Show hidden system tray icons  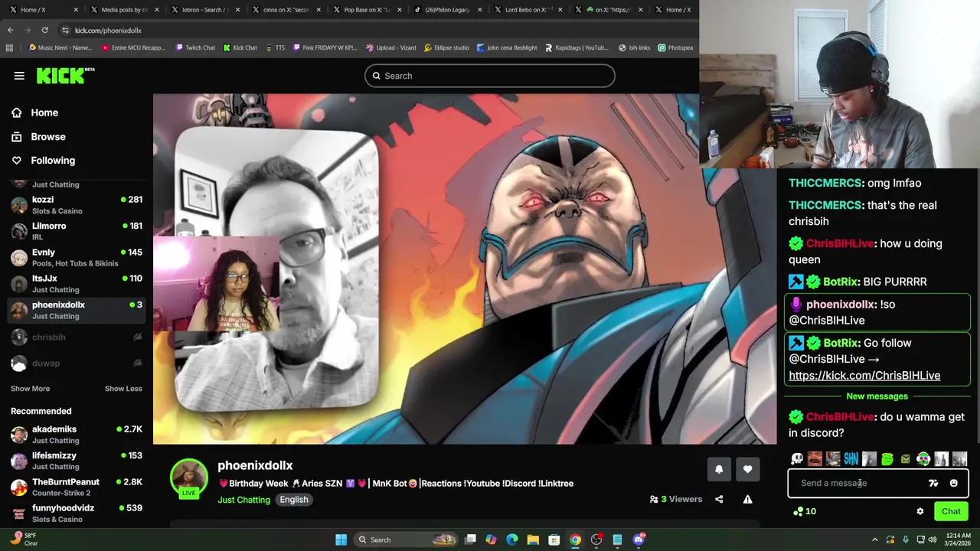(875, 540)
